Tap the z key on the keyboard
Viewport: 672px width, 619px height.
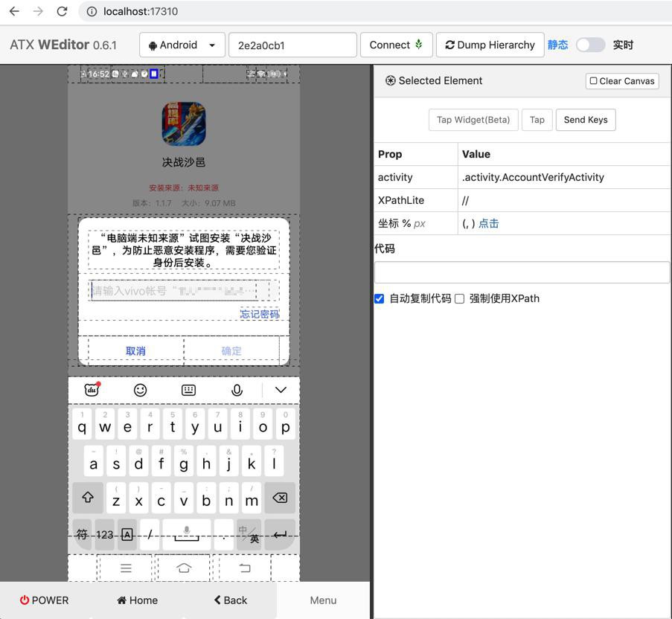point(116,498)
